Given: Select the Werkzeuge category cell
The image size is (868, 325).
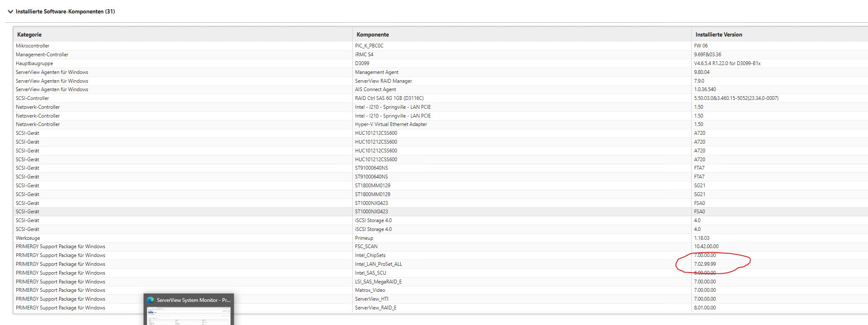Looking at the screenshot, I should [x=28, y=238].
